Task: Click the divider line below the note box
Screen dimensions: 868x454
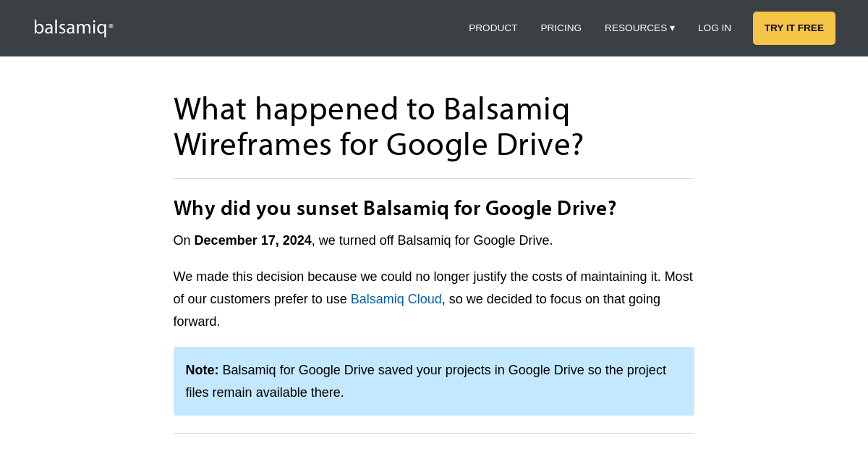Action: coord(433,434)
